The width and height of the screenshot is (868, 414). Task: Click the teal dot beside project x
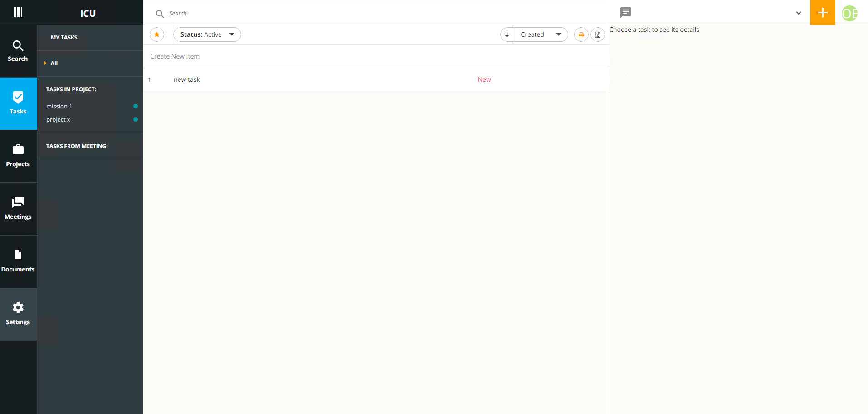click(135, 119)
